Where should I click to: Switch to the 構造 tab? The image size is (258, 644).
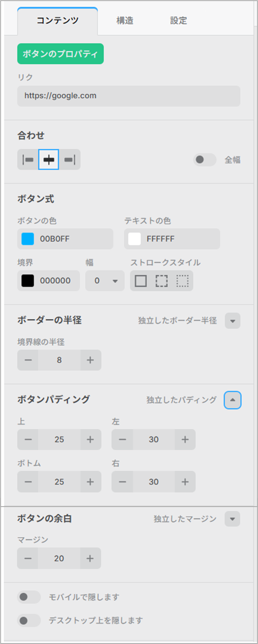(125, 21)
